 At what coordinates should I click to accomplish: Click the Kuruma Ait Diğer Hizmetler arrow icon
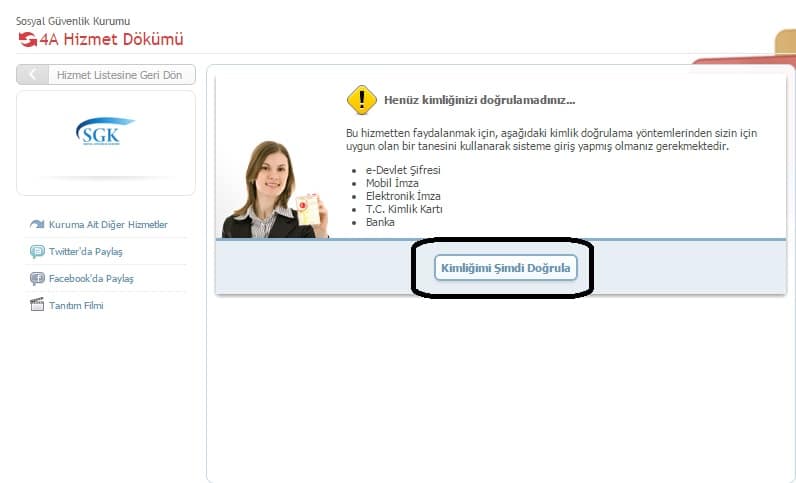37,225
